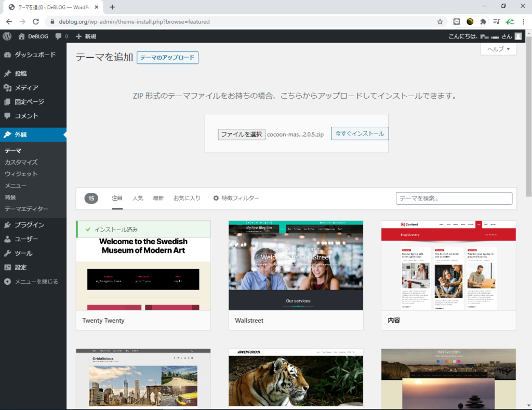Open the ダッシュボード dashboard menu
The height and width of the screenshot is (410, 532).
click(x=33, y=55)
